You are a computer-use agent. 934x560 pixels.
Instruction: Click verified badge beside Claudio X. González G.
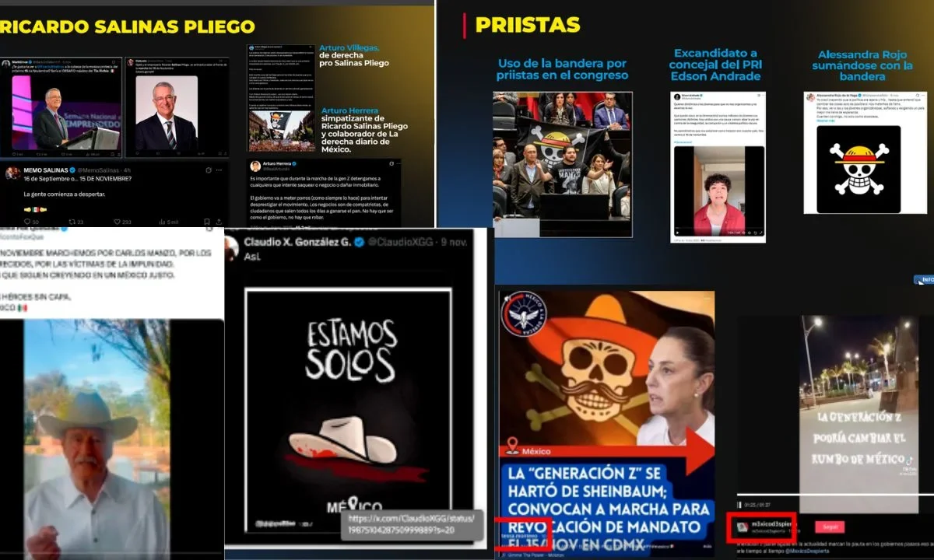click(x=360, y=242)
